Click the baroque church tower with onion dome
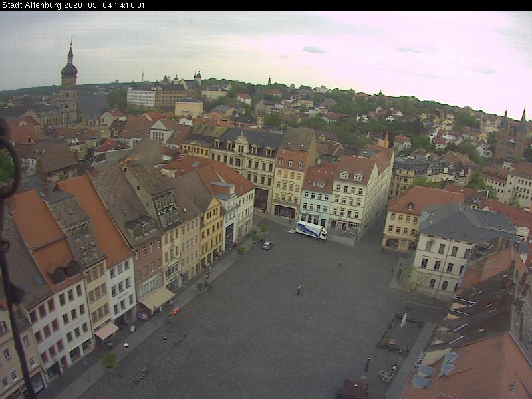The height and width of the screenshot is (399, 532). (69, 81)
